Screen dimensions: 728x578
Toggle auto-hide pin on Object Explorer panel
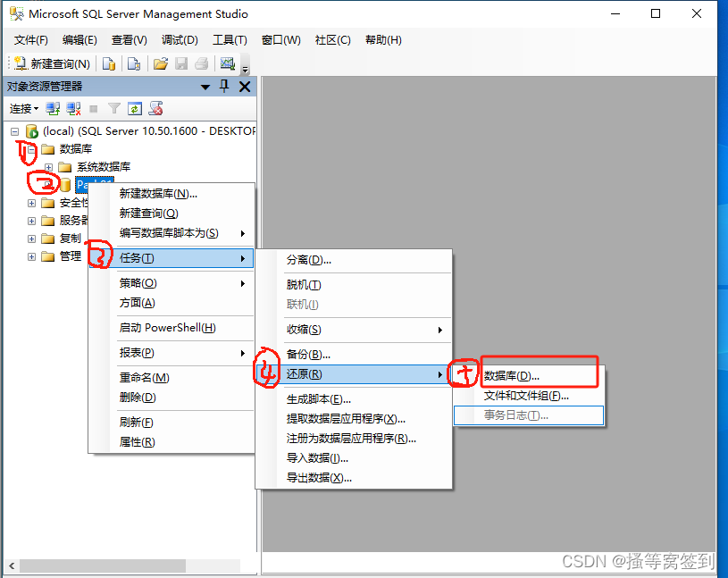[x=223, y=87]
